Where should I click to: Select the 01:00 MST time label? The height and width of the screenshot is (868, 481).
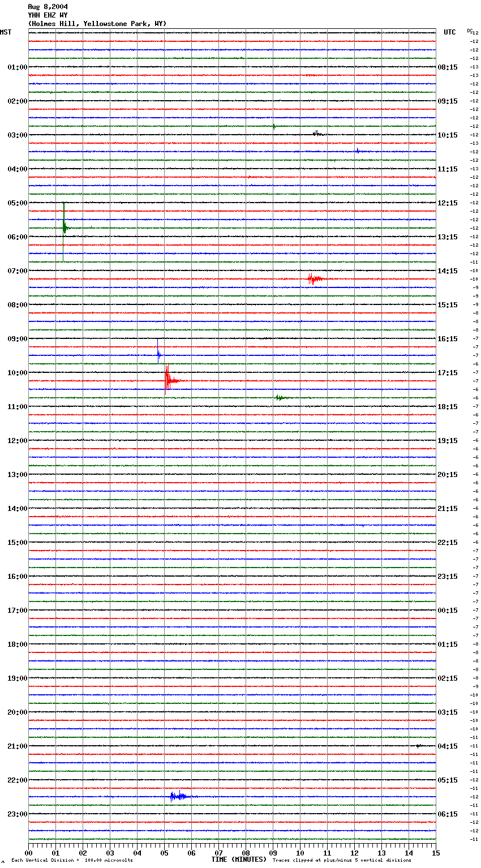pyautogui.click(x=18, y=67)
